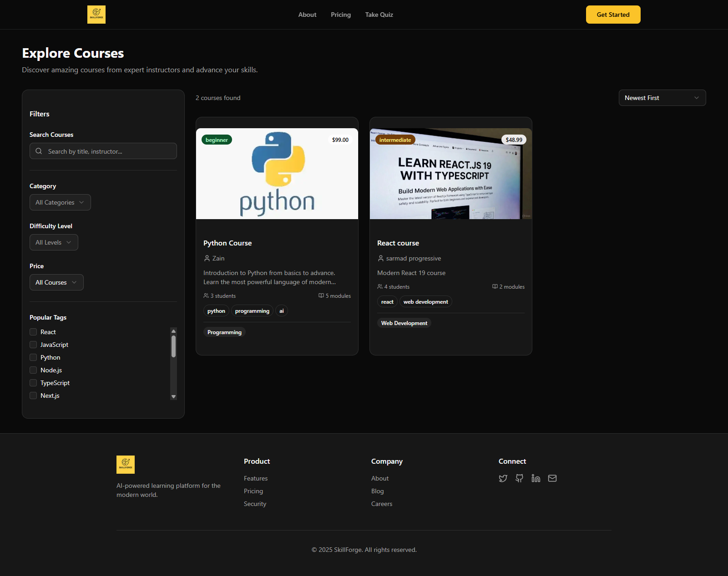The height and width of the screenshot is (576, 728).
Task: Click the search magnifier icon in Search Courses
Action: coord(39,151)
